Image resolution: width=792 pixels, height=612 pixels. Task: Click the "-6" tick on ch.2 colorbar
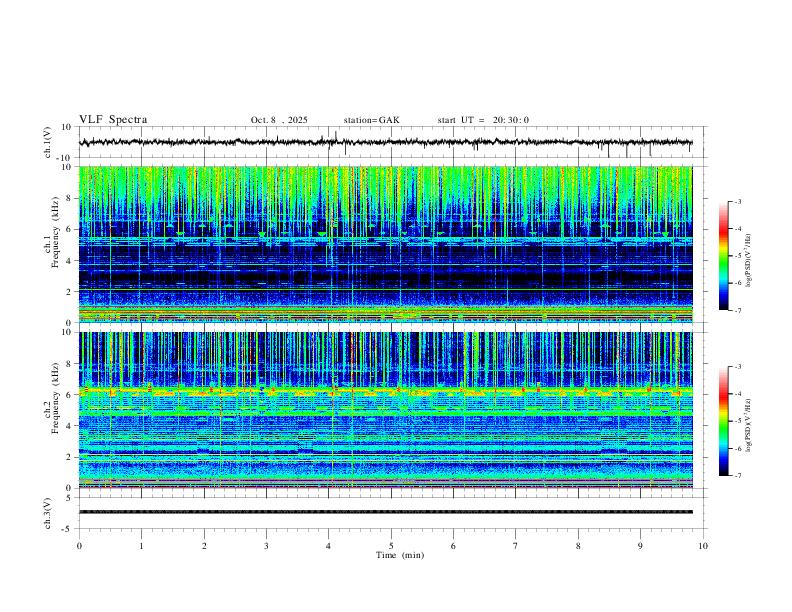click(737, 448)
